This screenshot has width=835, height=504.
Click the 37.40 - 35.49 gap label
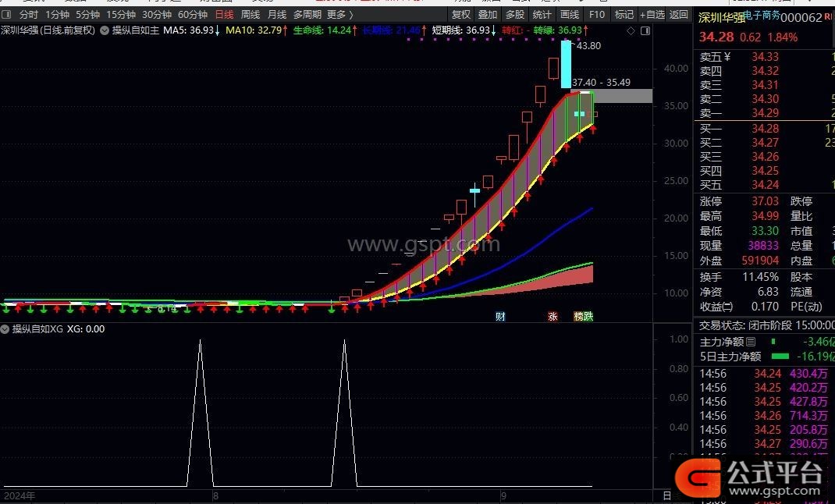point(601,83)
